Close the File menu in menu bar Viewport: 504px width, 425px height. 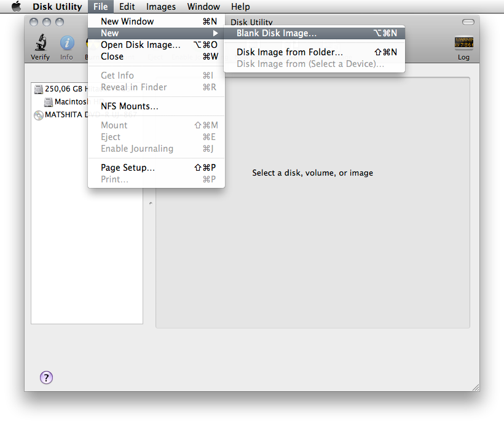point(101,6)
